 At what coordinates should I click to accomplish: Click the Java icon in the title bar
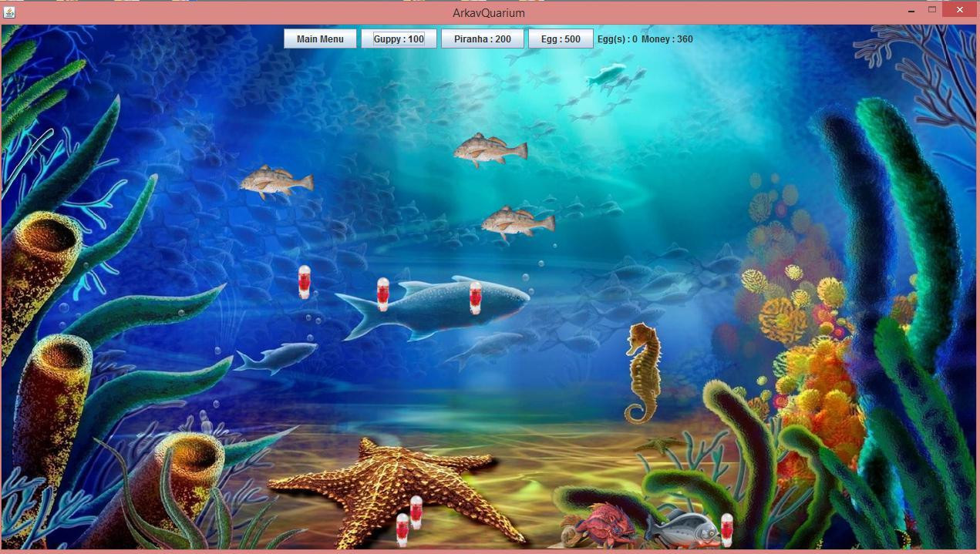tap(9, 12)
